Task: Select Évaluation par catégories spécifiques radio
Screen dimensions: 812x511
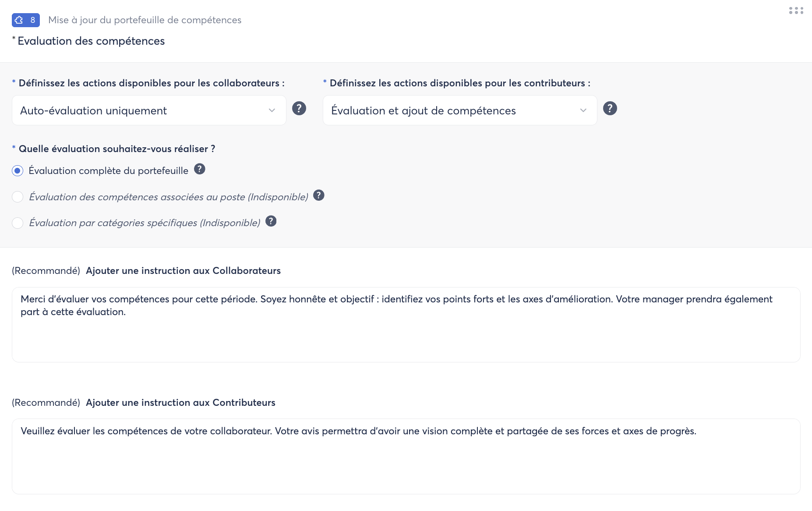Action: click(x=18, y=223)
